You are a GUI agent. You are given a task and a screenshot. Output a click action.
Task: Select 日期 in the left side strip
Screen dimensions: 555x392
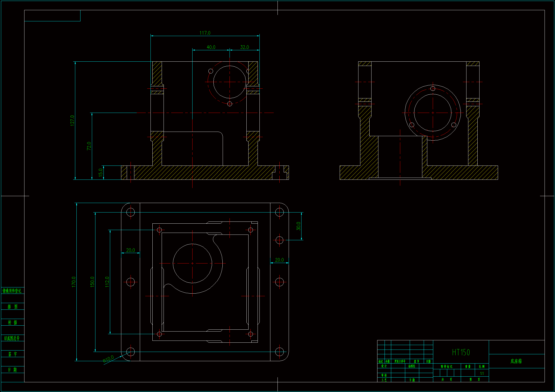coord(13,370)
